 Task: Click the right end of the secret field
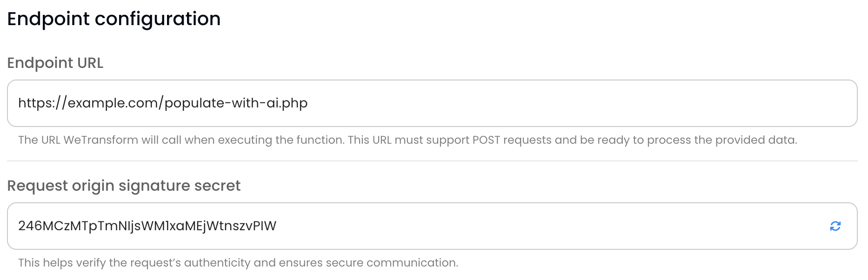[791, 225]
